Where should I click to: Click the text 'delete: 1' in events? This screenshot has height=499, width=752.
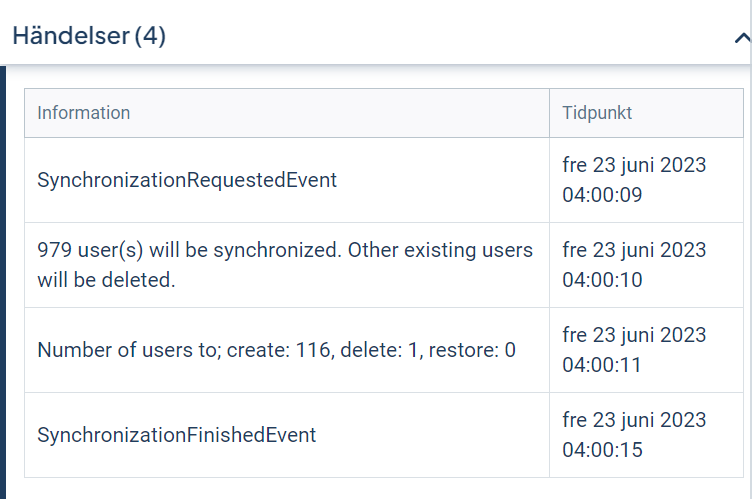pyautogui.click(x=379, y=350)
